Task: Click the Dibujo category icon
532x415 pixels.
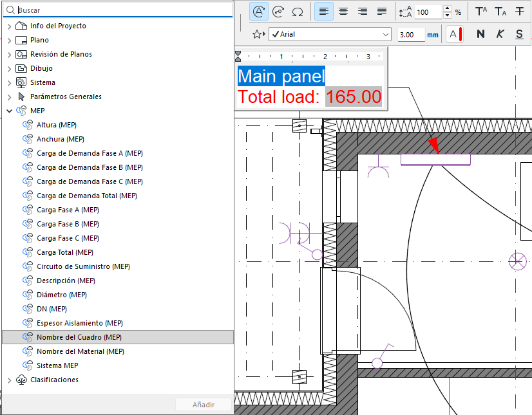Action: click(x=21, y=68)
